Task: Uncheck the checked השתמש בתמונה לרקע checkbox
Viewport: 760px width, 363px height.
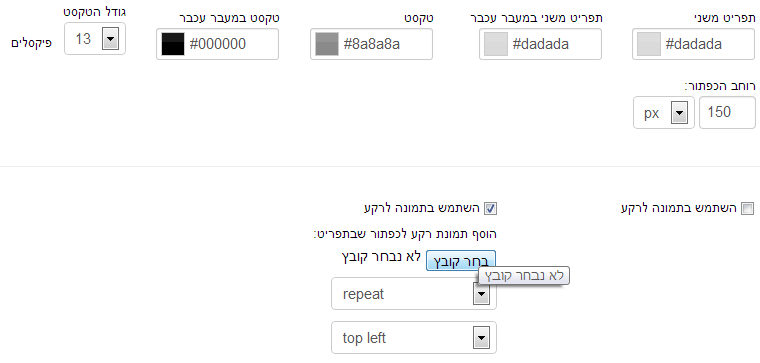Action: pyautogui.click(x=491, y=208)
